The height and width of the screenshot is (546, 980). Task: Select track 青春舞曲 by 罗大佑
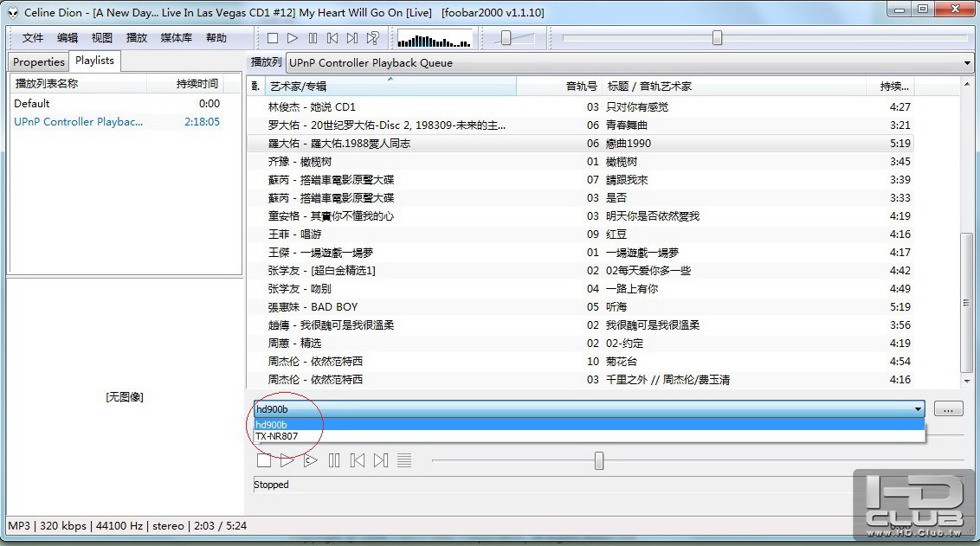tap(580, 125)
